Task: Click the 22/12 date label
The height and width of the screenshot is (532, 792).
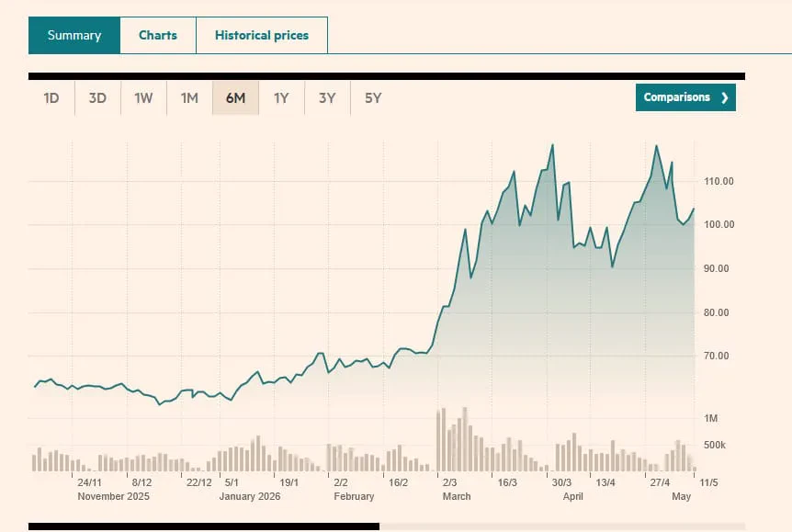Action: coord(199,482)
